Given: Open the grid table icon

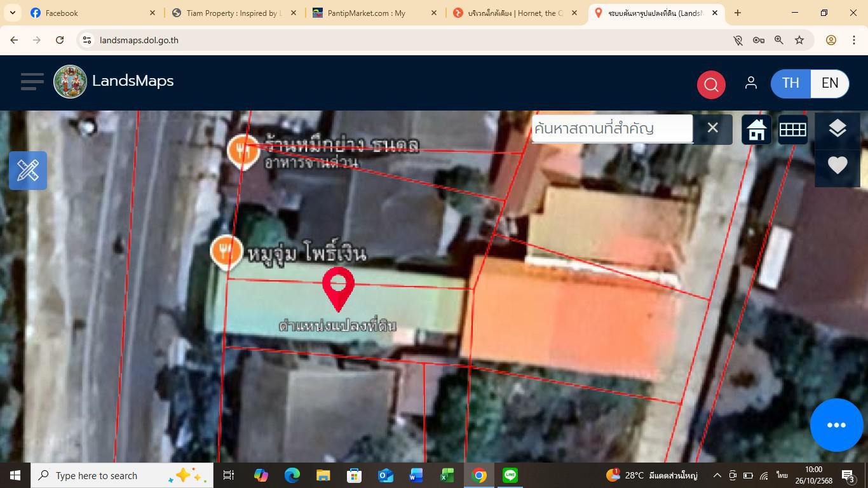Looking at the screenshot, I should pos(792,130).
